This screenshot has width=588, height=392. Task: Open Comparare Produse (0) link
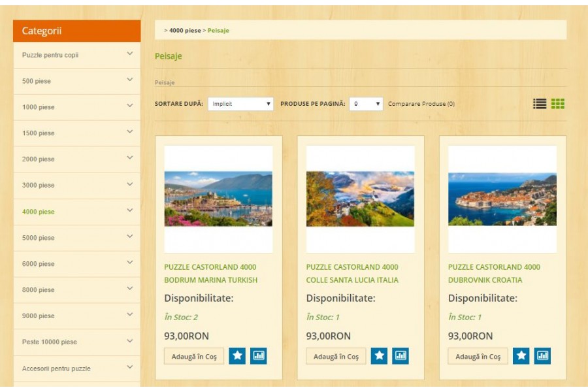click(421, 104)
